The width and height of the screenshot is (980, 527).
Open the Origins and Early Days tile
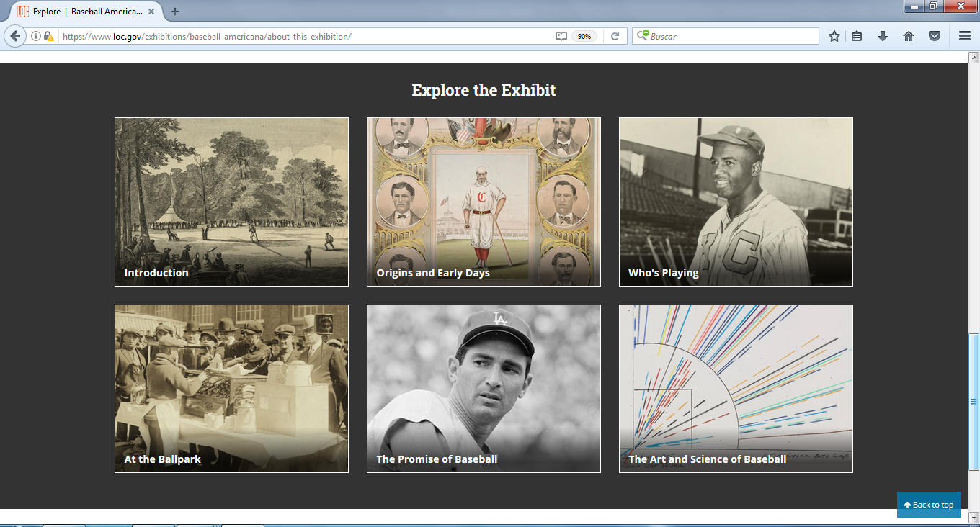coord(484,202)
